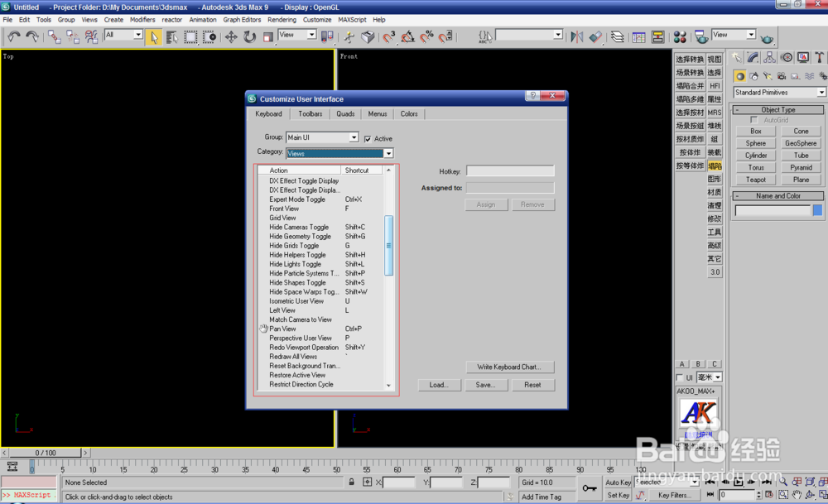This screenshot has width=828, height=504.
Task: Open the Rendering menu
Action: pyautogui.click(x=282, y=20)
